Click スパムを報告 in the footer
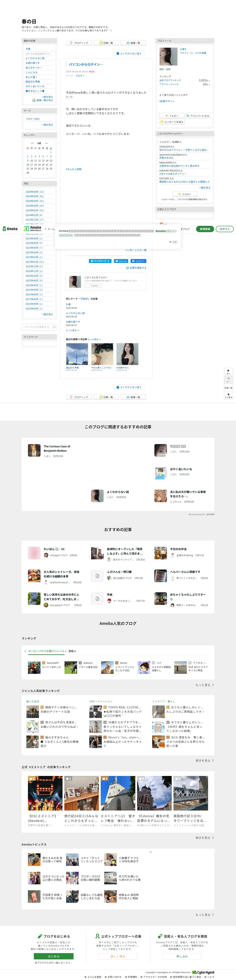This screenshot has width=236, height=980. [x=93, y=977]
